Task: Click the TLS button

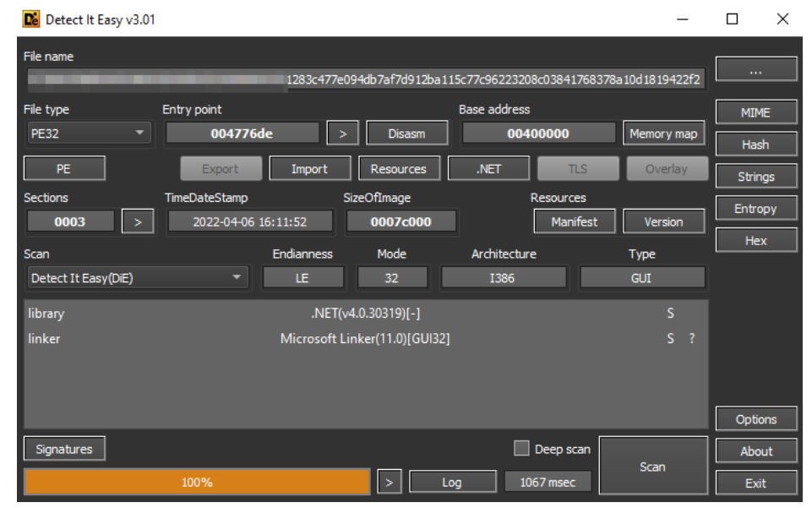Action: click(x=578, y=169)
